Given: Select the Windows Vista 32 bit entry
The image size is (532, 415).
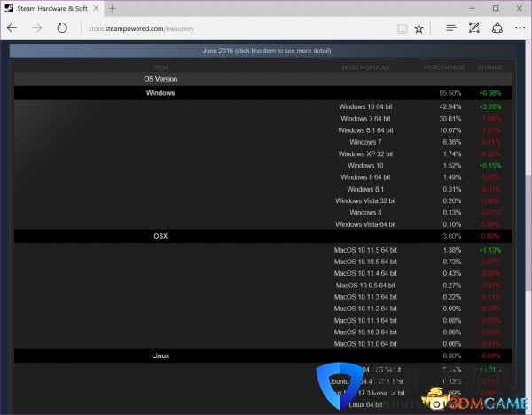Looking at the screenshot, I should (x=365, y=200).
